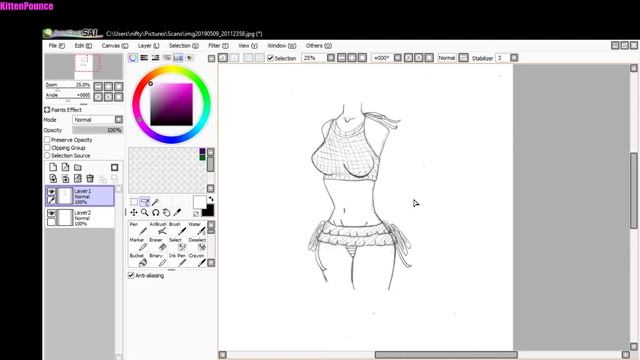Open the File menu
The height and width of the screenshot is (360, 640).
(x=56, y=46)
